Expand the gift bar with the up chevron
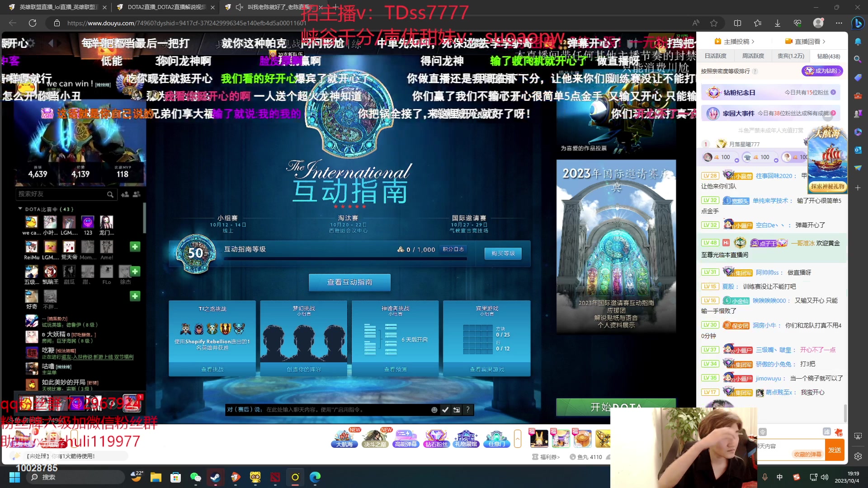Viewport: 868px width, 488px height. click(518, 438)
